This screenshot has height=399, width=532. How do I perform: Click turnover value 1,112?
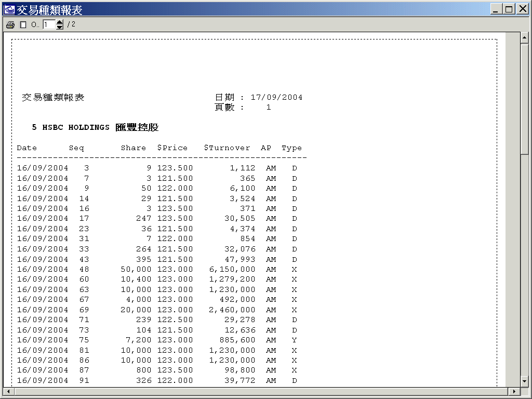243,168
